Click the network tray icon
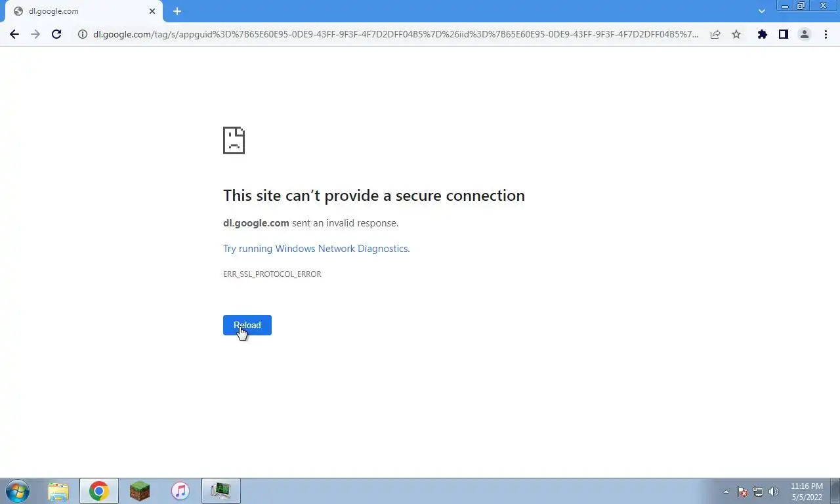The height and width of the screenshot is (504, 840). click(x=758, y=492)
